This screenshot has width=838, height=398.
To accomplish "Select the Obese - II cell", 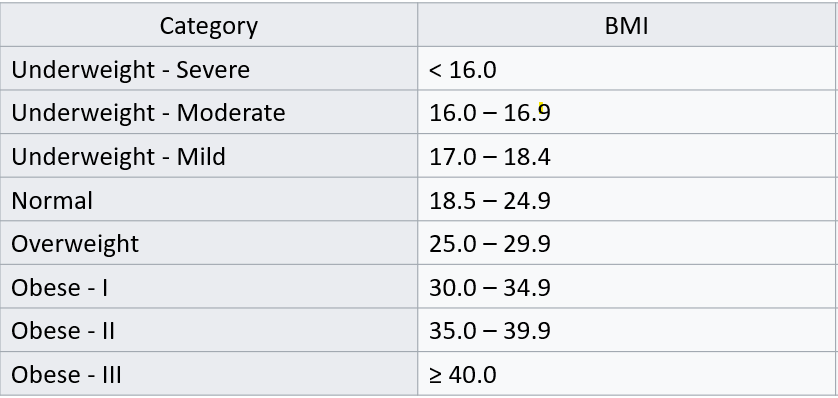I will point(209,330).
